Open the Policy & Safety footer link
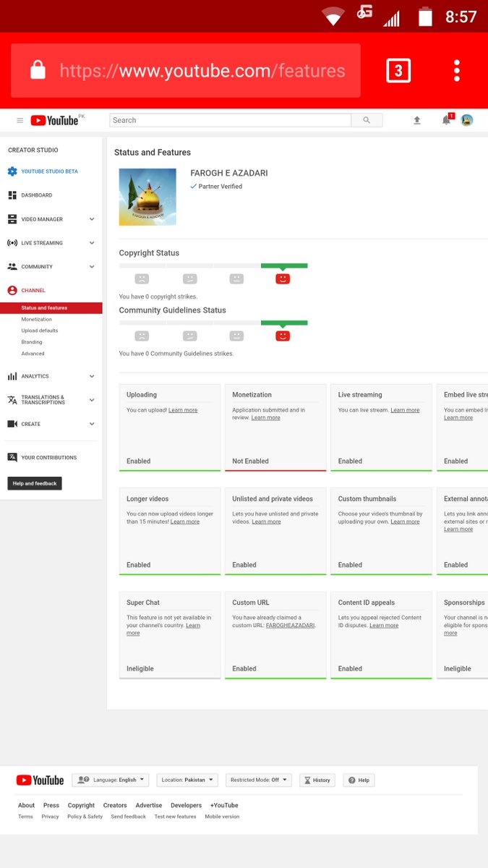This screenshot has height=868, width=488. [85, 817]
